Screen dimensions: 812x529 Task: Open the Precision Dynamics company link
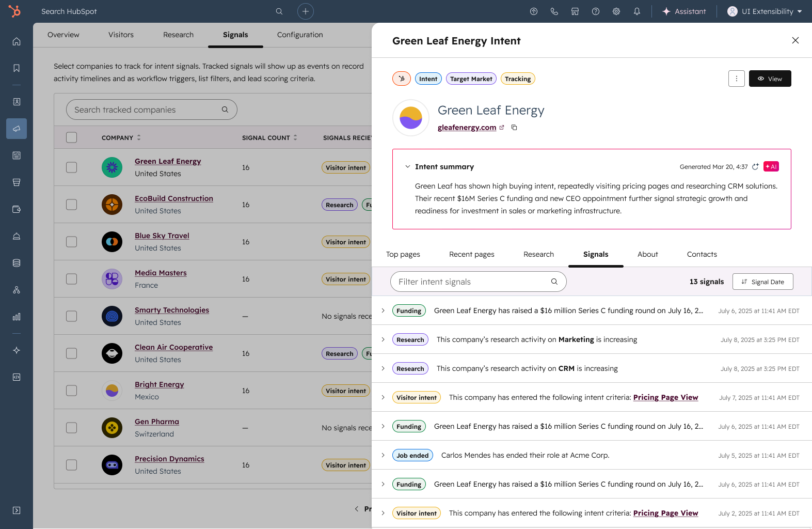click(x=169, y=459)
